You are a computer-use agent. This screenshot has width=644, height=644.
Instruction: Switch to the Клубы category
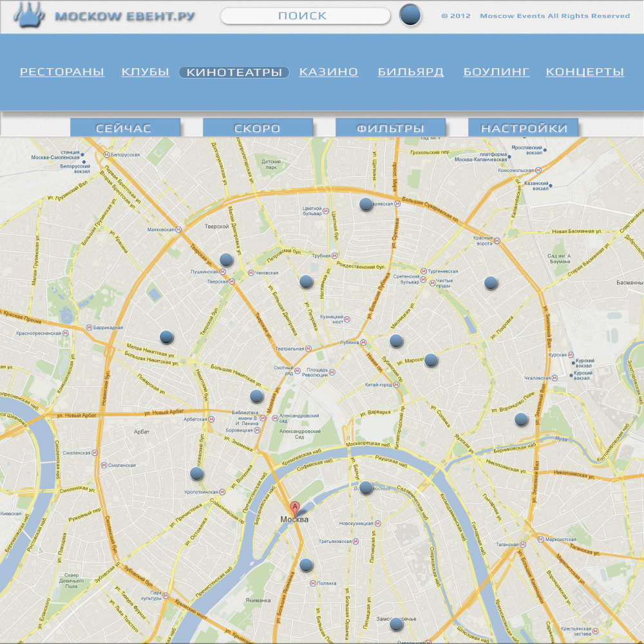(x=145, y=72)
